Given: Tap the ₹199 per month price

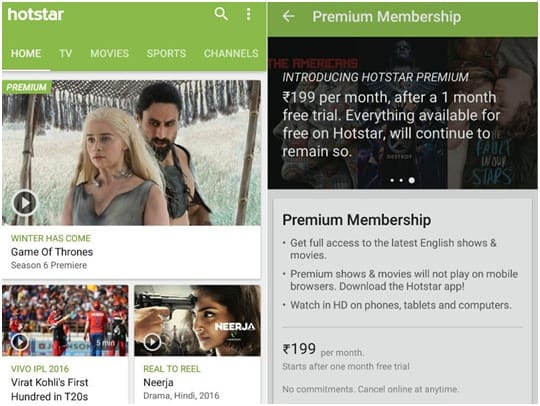Looking at the screenshot, I should (x=323, y=350).
